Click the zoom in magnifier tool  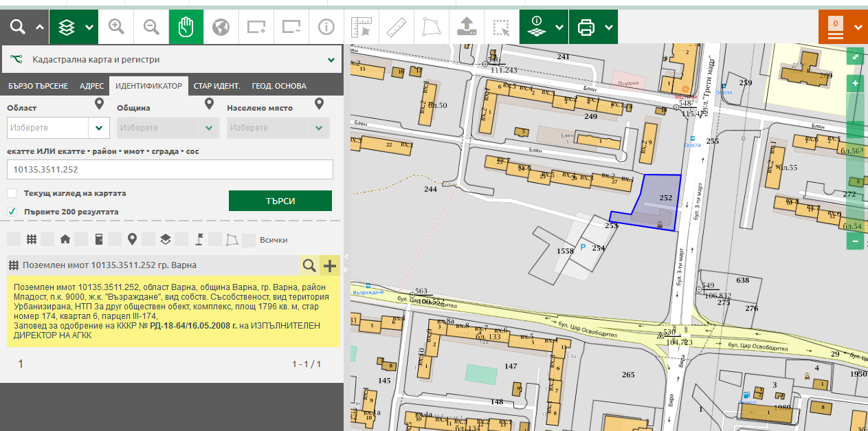pos(116,27)
